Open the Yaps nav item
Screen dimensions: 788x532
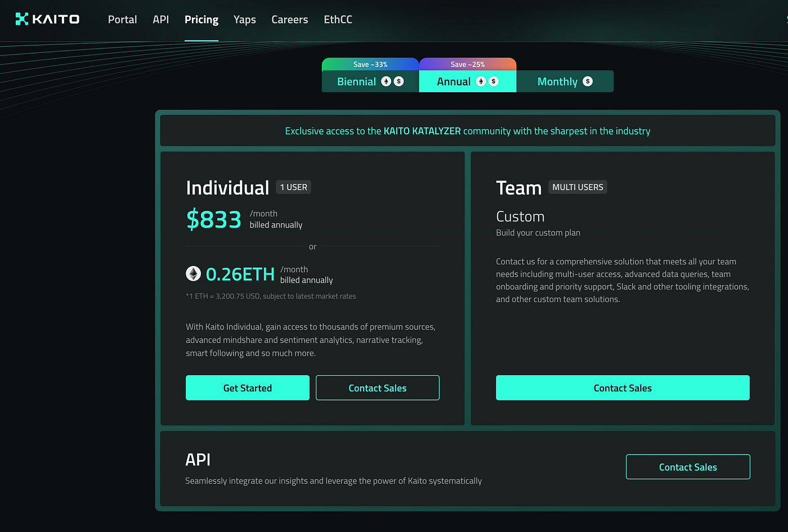click(245, 20)
